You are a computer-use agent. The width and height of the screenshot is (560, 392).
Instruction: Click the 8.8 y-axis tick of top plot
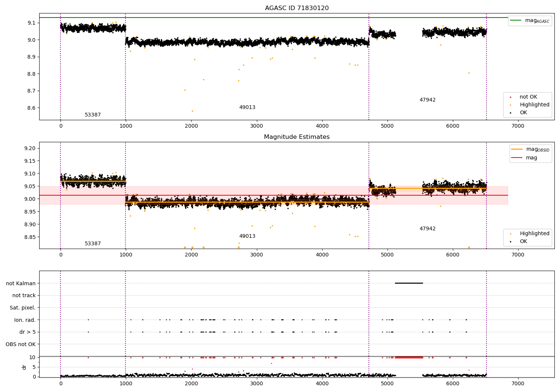coord(32,74)
